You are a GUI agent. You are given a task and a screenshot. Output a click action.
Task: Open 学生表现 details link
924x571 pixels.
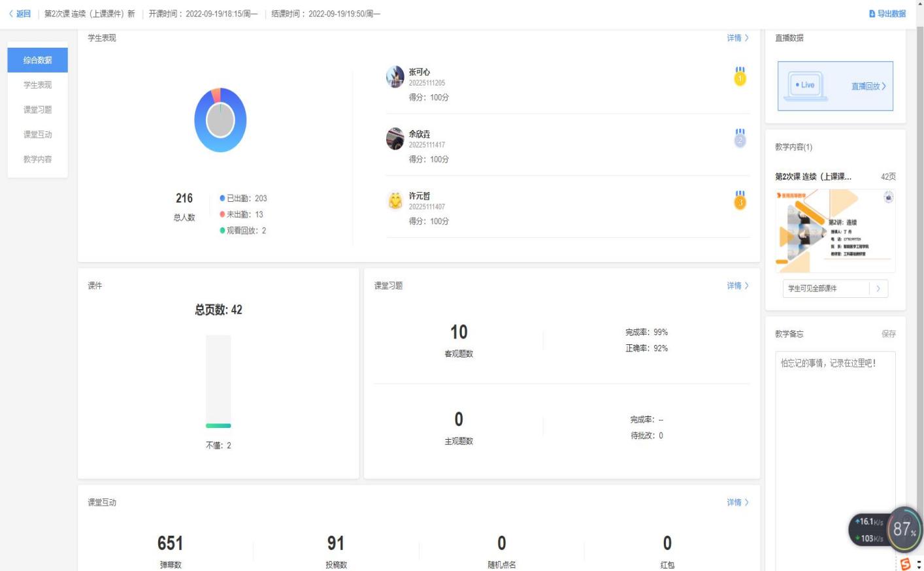click(x=737, y=38)
